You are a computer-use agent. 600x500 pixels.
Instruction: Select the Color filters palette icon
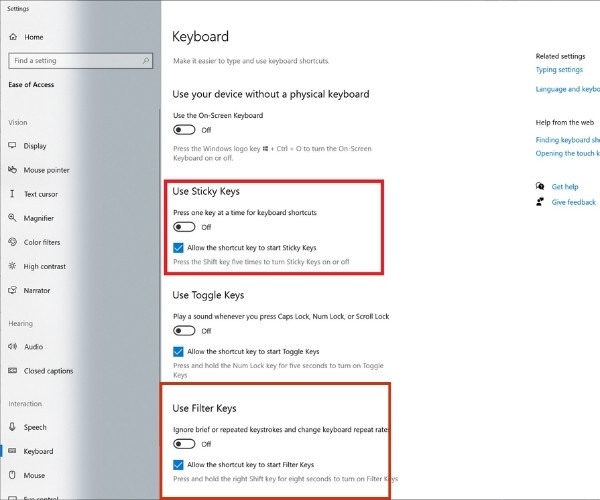point(12,242)
